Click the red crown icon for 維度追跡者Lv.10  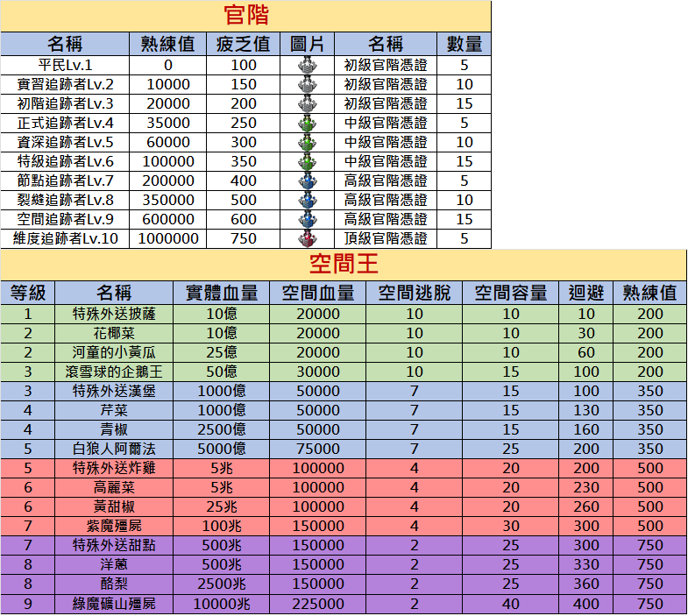coord(307,238)
